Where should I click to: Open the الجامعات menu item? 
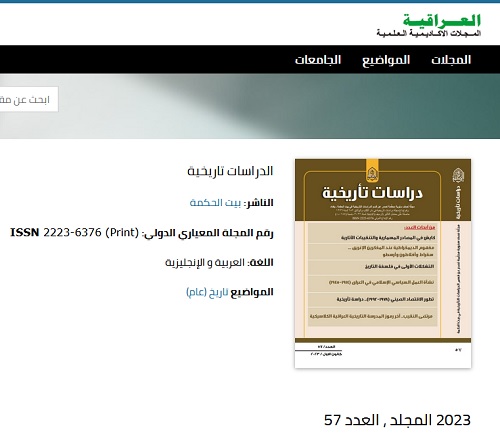point(318,60)
